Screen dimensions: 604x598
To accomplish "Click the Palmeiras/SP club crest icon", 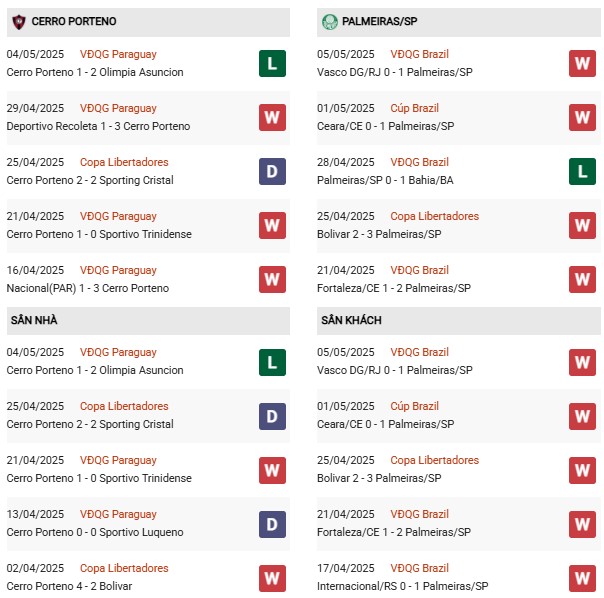I will tap(329, 22).
